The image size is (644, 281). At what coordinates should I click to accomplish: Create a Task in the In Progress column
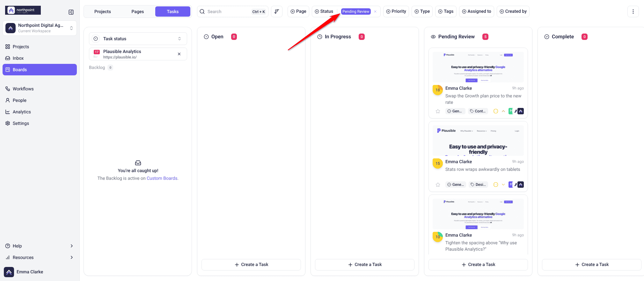(x=365, y=264)
